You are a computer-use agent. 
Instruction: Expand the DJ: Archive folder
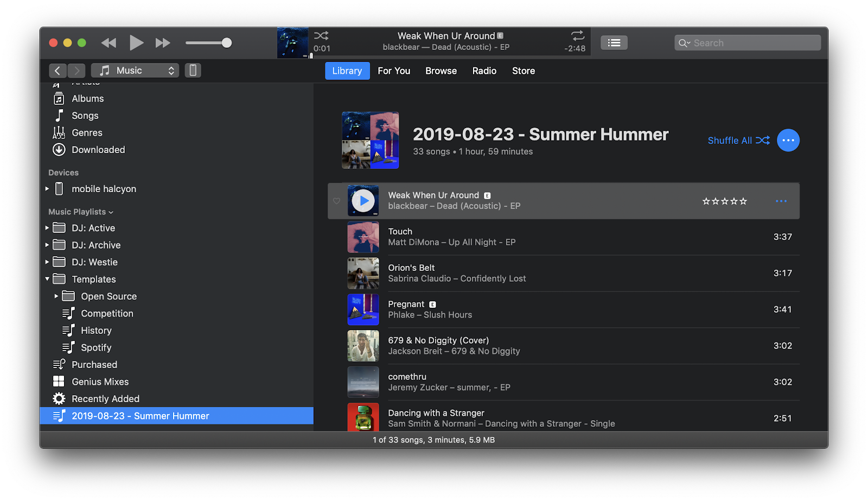pyautogui.click(x=47, y=245)
